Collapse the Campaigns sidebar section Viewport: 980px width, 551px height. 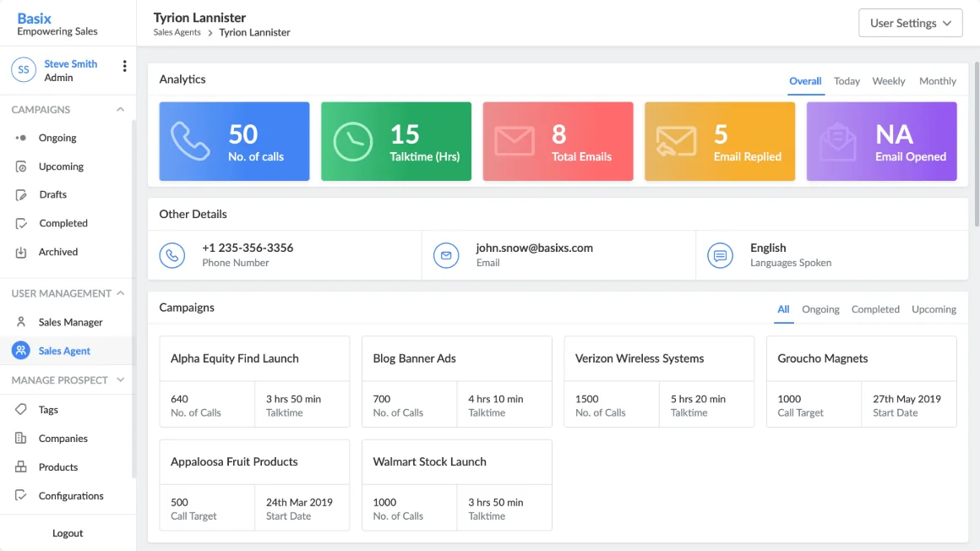coord(120,110)
